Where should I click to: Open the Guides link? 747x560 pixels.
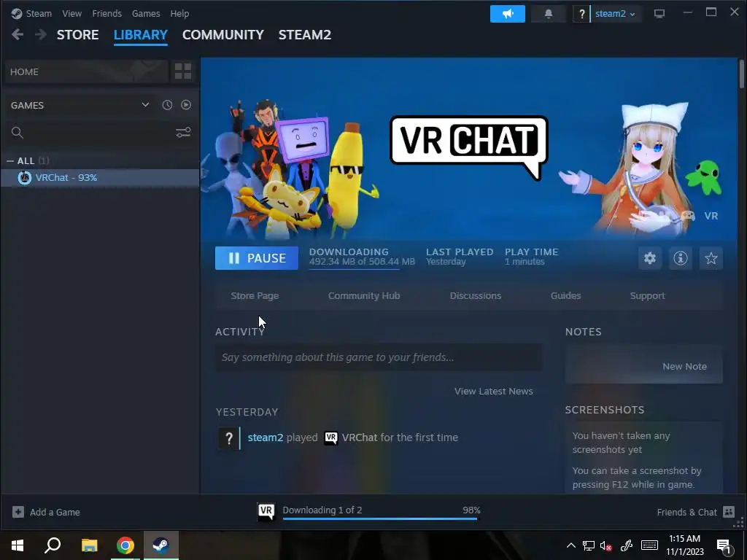565,296
